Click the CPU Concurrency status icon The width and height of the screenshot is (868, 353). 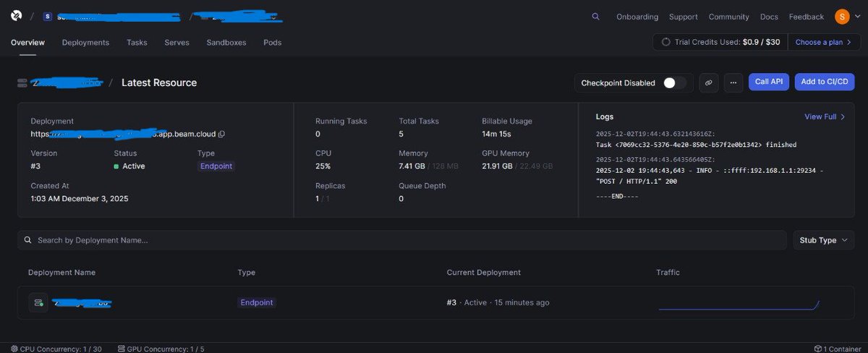point(14,349)
